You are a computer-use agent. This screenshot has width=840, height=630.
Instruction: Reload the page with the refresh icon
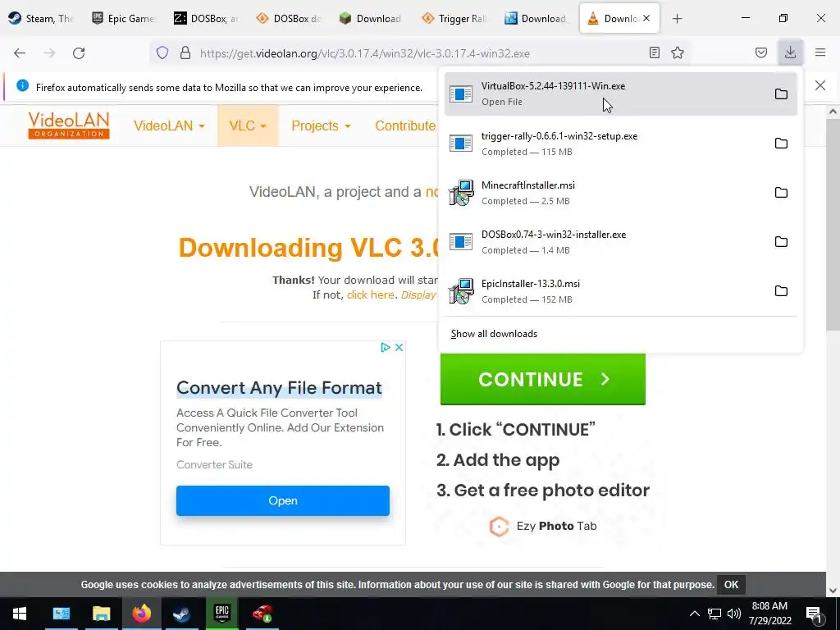[x=79, y=53]
